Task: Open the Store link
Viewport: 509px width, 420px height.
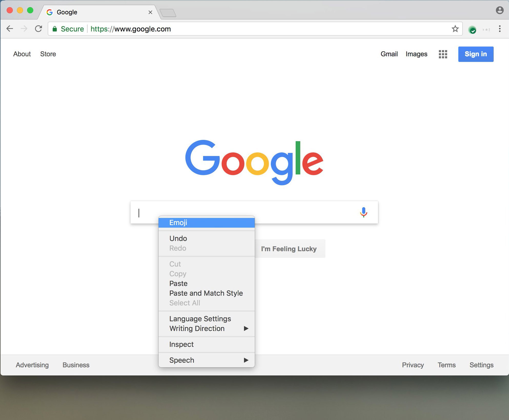Action: pyautogui.click(x=48, y=54)
